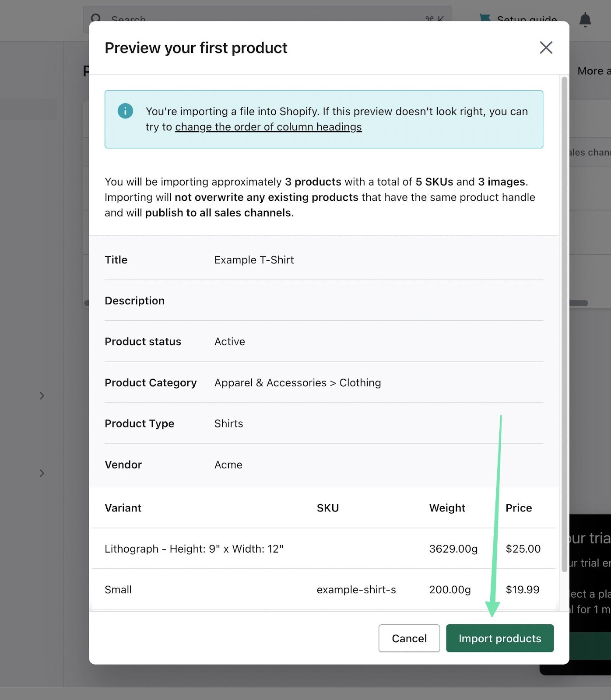The image size is (611, 700).
Task: Click the Price column header
Action: pyautogui.click(x=519, y=508)
